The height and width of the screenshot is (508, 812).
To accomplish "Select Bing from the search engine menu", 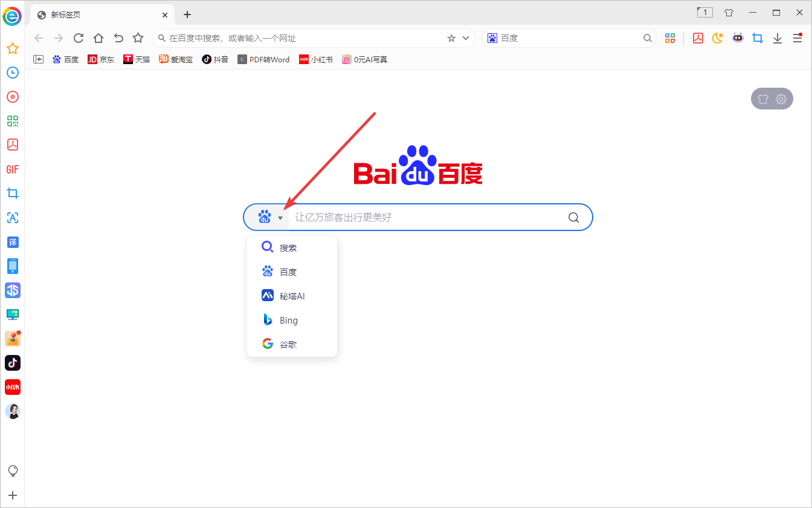I will pos(288,320).
